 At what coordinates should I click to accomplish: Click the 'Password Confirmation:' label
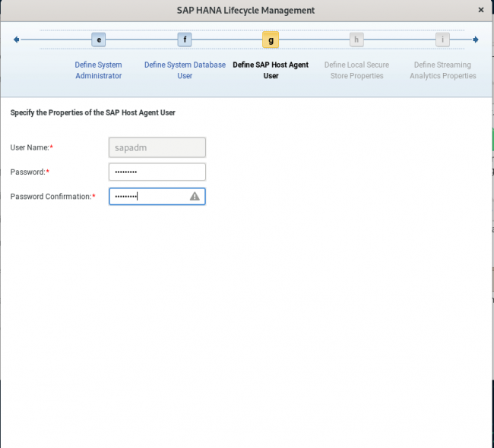[x=51, y=197]
